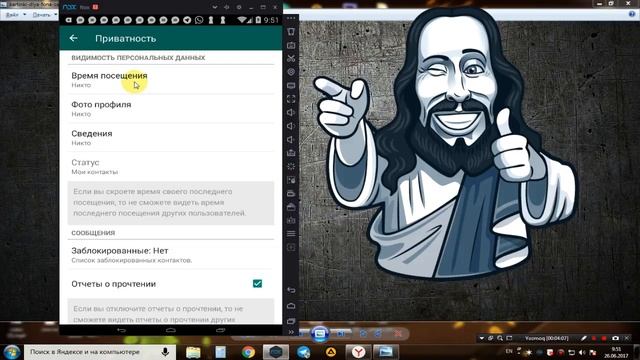Open Yandex Browser from taskbar
640x360 pixels.
click(358, 352)
